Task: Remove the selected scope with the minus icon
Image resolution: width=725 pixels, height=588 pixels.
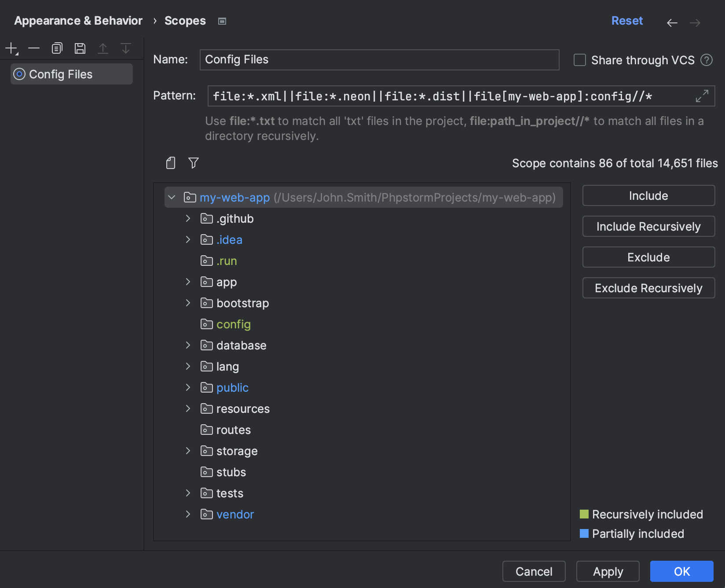Action: tap(34, 48)
